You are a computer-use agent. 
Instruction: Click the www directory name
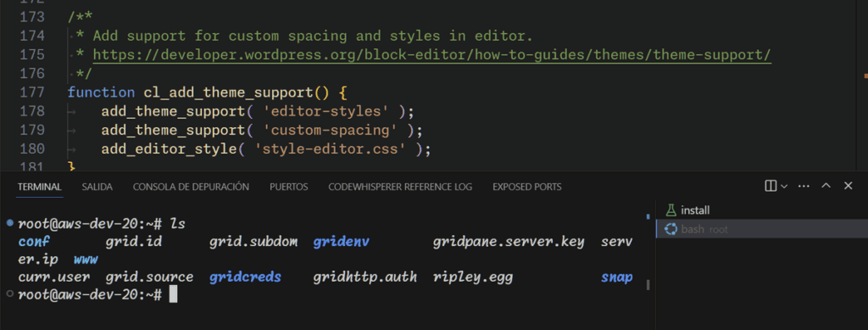(86, 260)
